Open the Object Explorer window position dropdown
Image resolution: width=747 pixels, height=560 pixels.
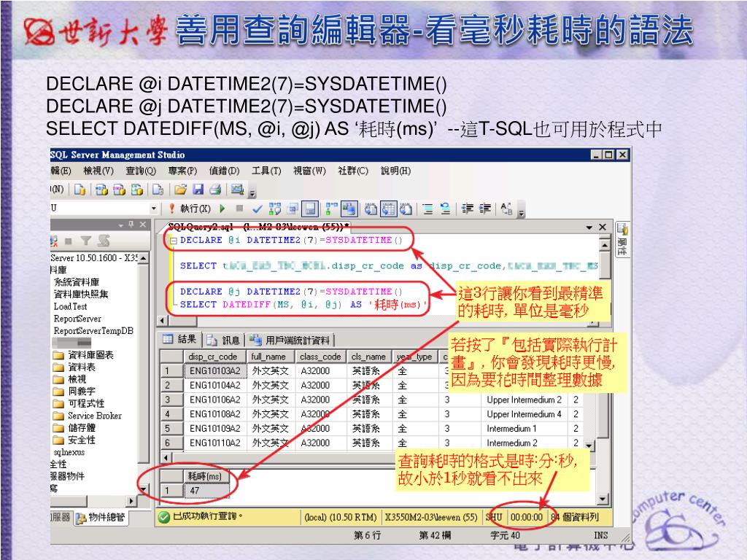coord(121,225)
